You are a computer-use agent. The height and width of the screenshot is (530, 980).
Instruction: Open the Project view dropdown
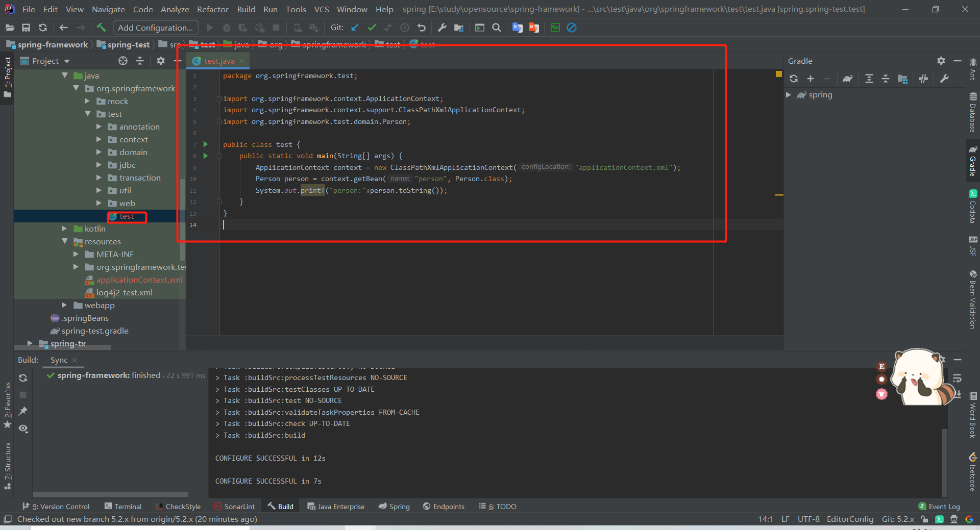click(45, 61)
